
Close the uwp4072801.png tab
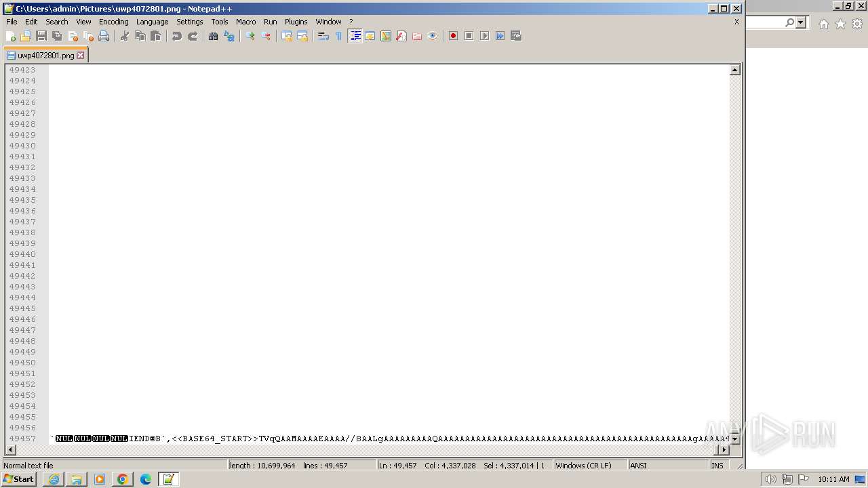point(81,56)
